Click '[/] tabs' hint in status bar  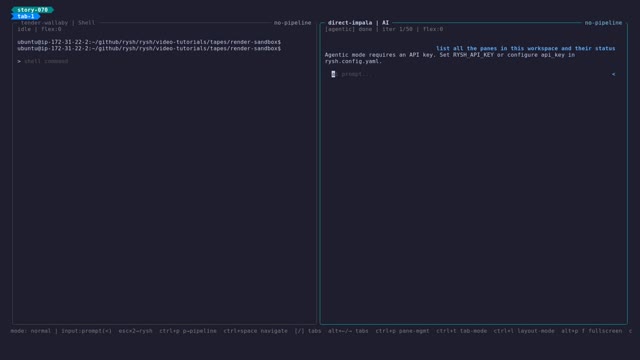coord(308,331)
